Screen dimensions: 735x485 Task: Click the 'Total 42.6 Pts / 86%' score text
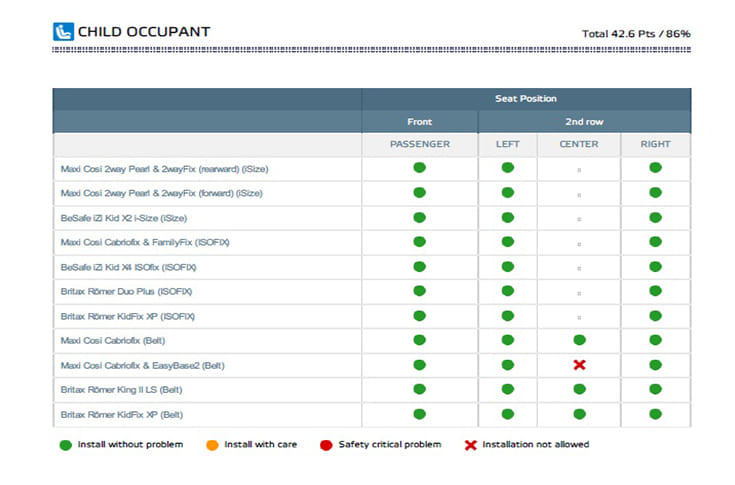[636, 33]
